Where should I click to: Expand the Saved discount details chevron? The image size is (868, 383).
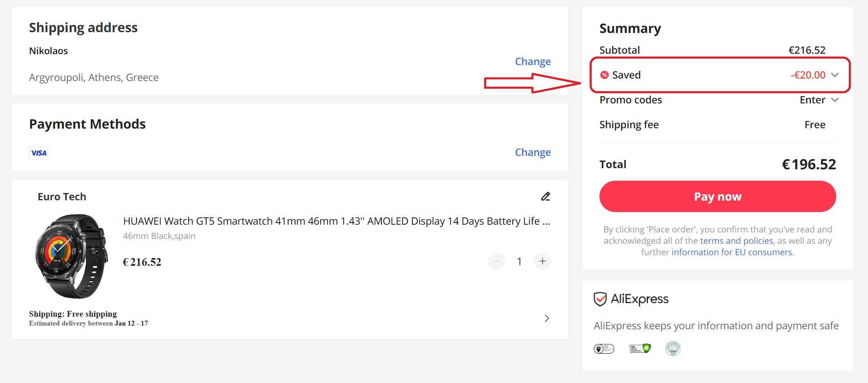pyautogui.click(x=835, y=75)
